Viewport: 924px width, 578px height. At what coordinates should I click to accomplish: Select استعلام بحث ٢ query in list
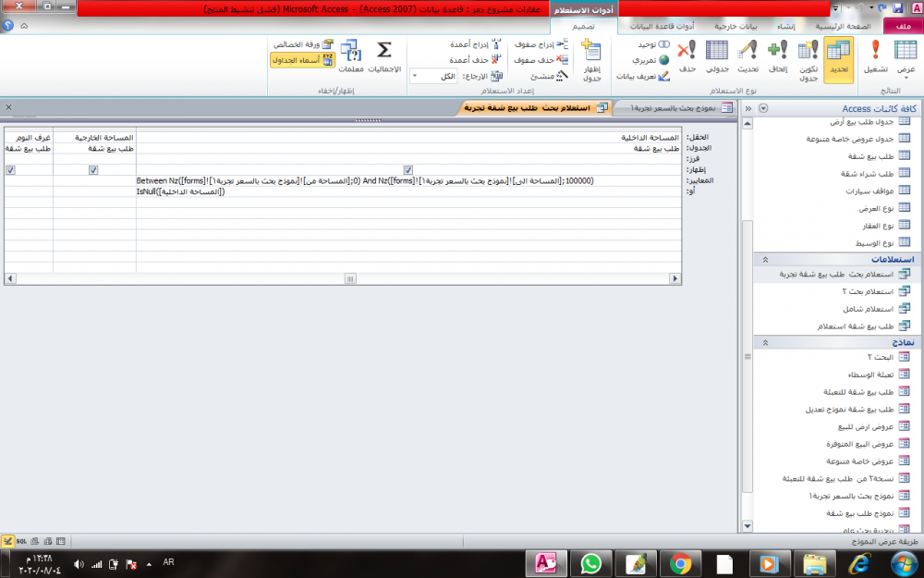click(x=876, y=291)
